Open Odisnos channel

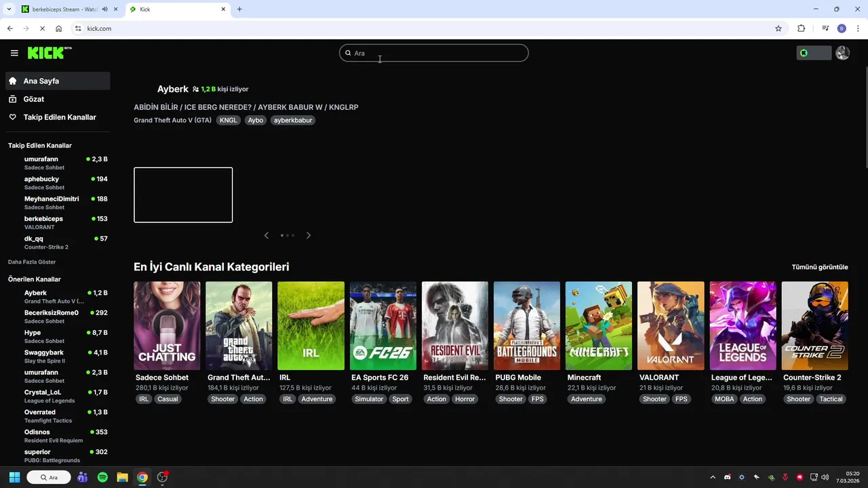point(58,436)
